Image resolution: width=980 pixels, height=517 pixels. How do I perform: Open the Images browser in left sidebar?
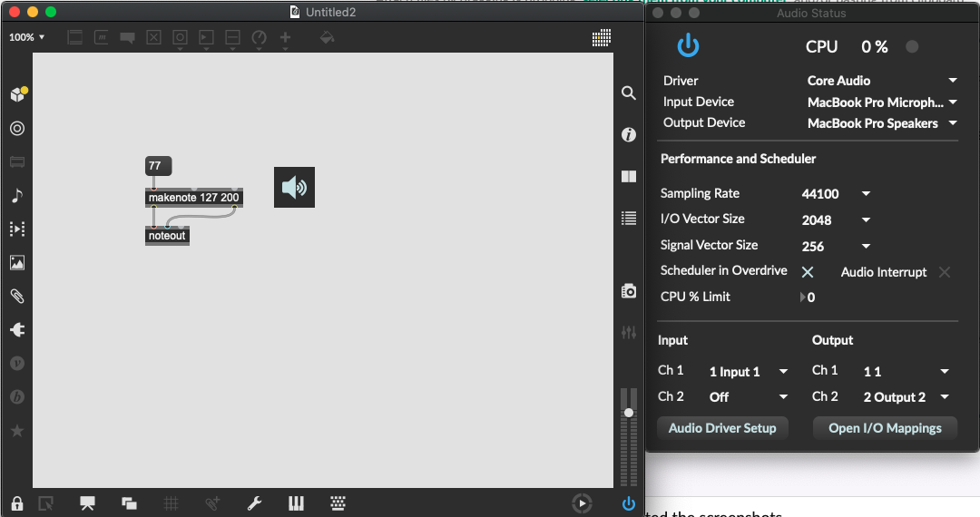pos(17,263)
